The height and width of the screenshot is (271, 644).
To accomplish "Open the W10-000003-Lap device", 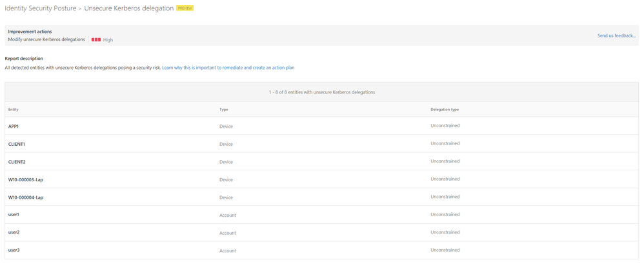I will coord(26,179).
